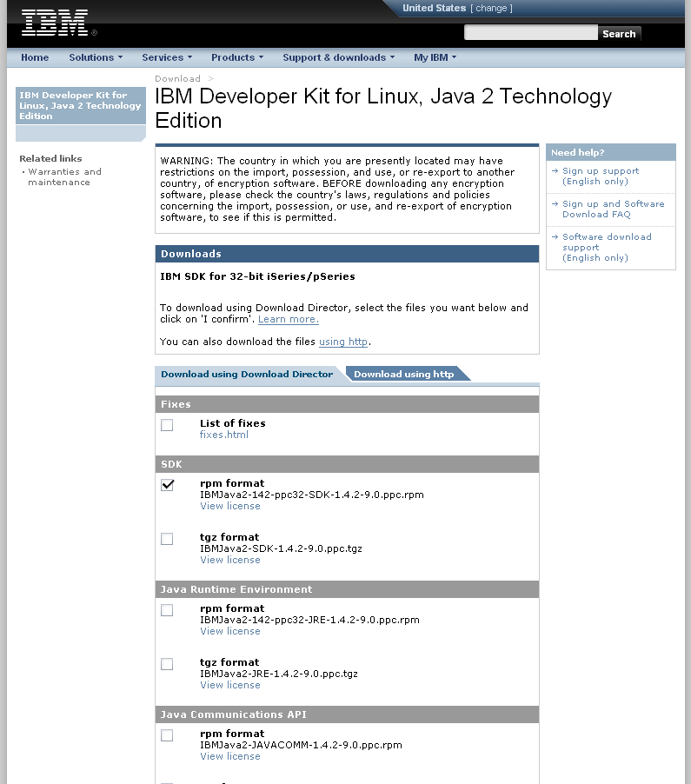Click arrow icon beside Sign up support
Screen dimensions: 691x784
[555, 171]
